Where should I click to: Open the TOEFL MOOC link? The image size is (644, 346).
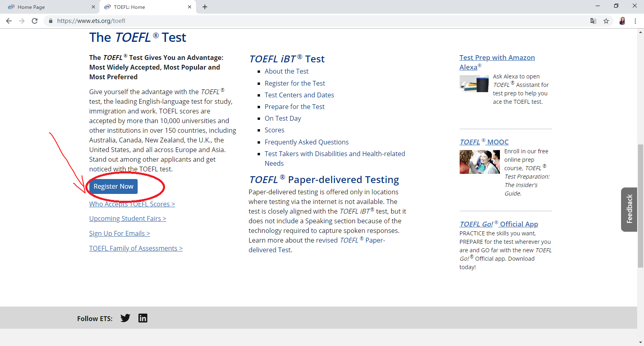click(x=484, y=142)
